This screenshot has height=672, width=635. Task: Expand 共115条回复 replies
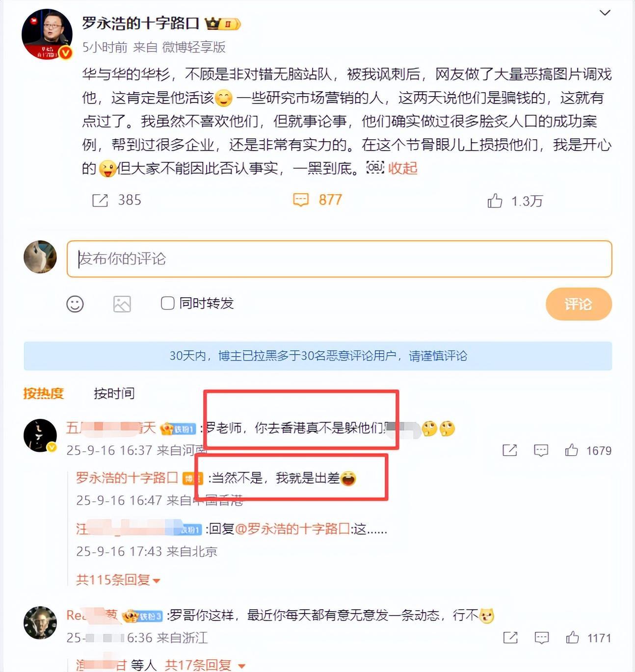(118, 580)
